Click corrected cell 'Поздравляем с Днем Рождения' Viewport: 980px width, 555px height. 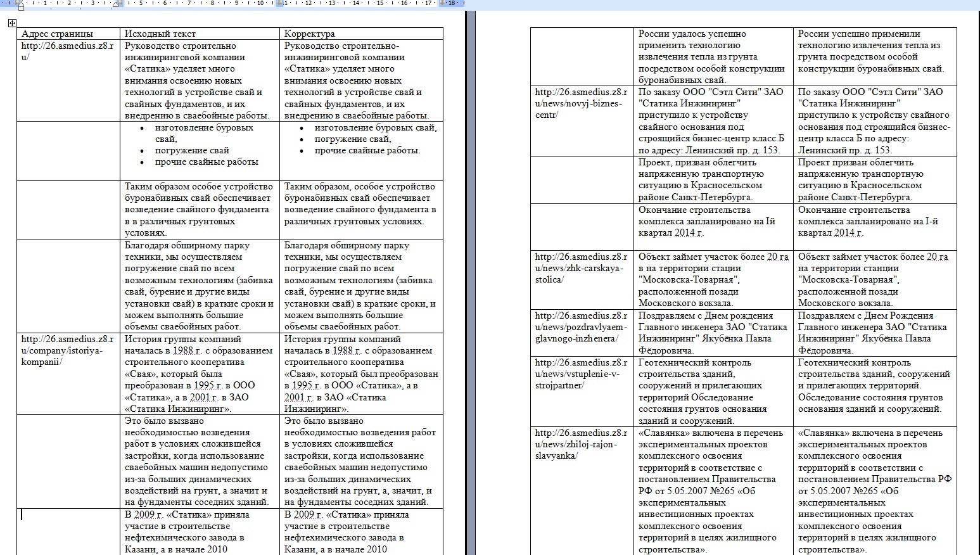click(x=875, y=333)
